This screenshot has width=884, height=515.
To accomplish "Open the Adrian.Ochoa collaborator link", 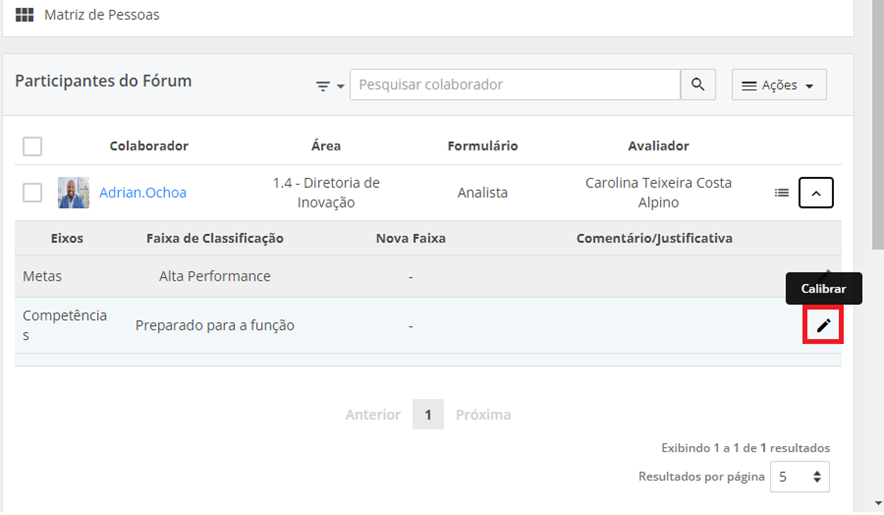I will pyautogui.click(x=142, y=192).
